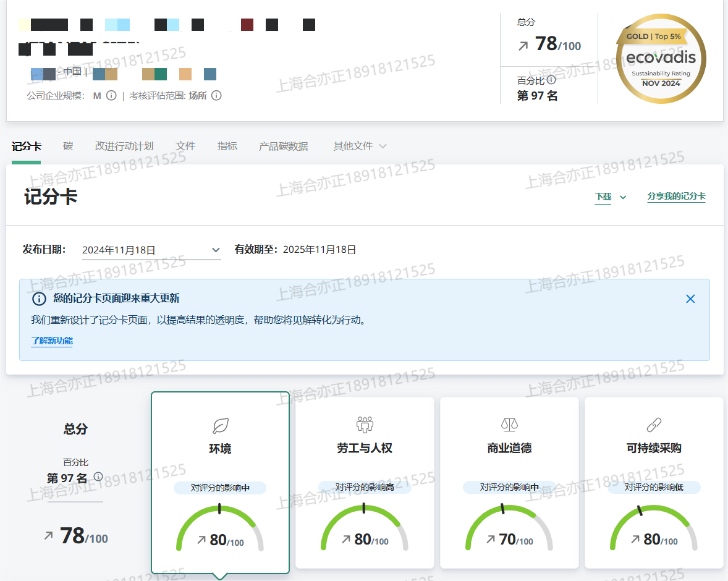Go to the 产品碳数据 tab
The width and height of the screenshot is (728, 581).
(x=283, y=146)
